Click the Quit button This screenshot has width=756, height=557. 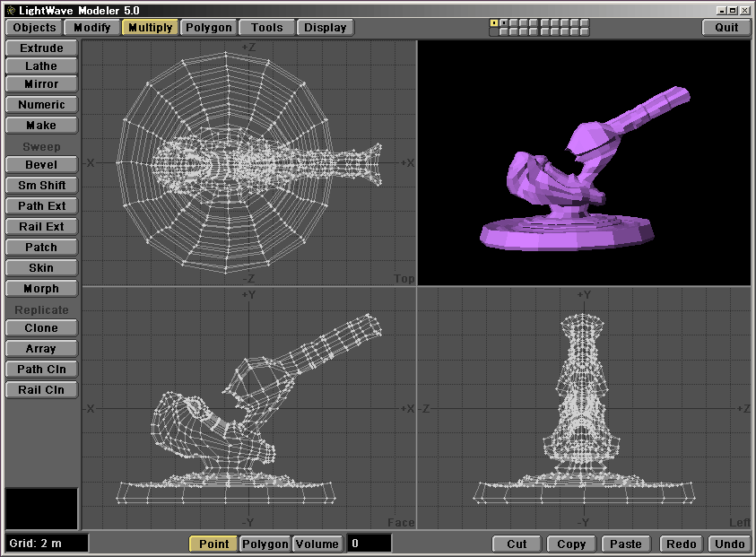coord(726,27)
